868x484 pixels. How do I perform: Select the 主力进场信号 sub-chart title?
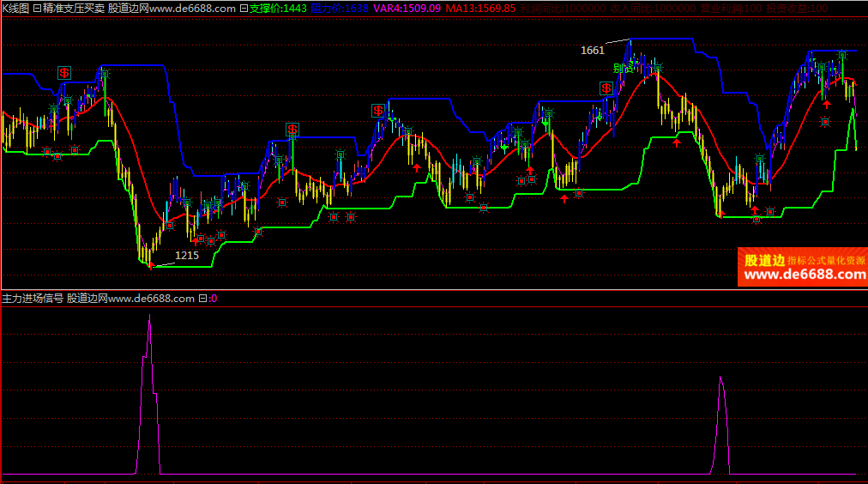coord(33,299)
